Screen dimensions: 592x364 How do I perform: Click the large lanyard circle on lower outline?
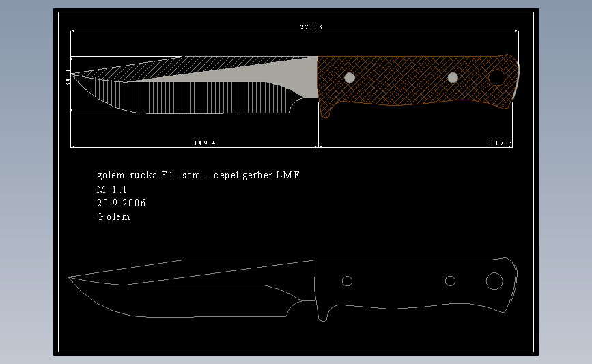[494, 281]
